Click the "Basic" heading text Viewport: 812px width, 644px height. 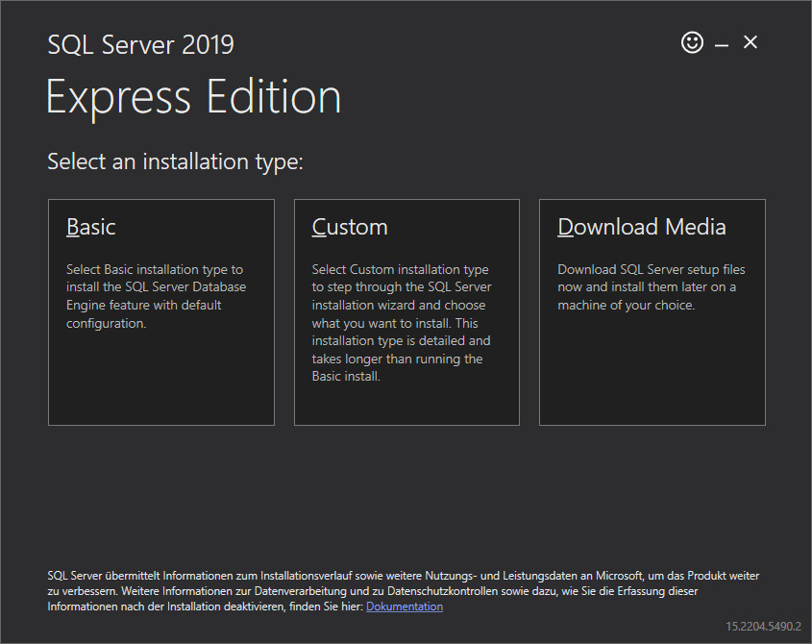(x=90, y=227)
